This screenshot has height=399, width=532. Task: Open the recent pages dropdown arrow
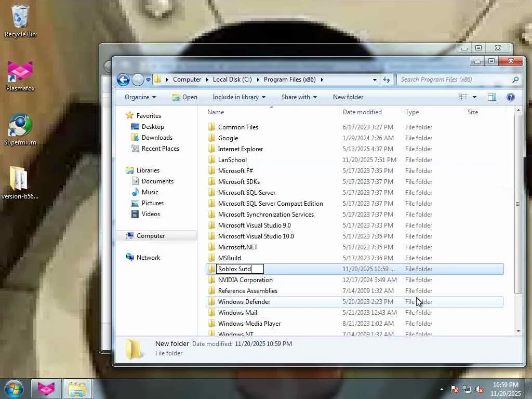click(148, 80)
